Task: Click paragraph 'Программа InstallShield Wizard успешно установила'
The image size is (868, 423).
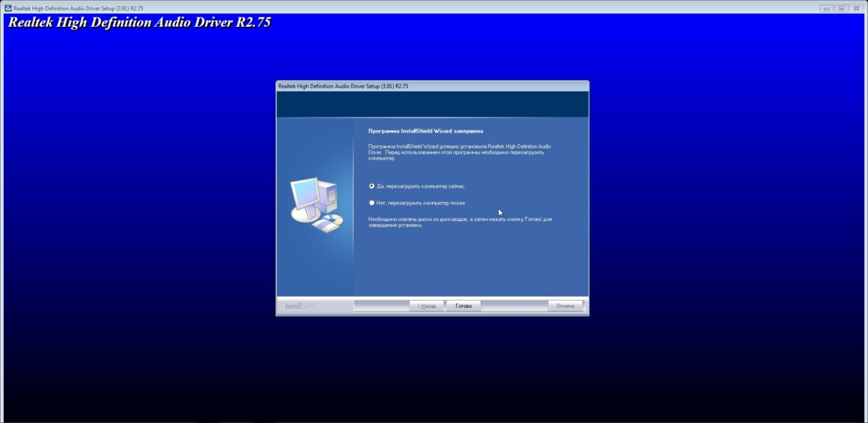Action: tap(459, 152)
